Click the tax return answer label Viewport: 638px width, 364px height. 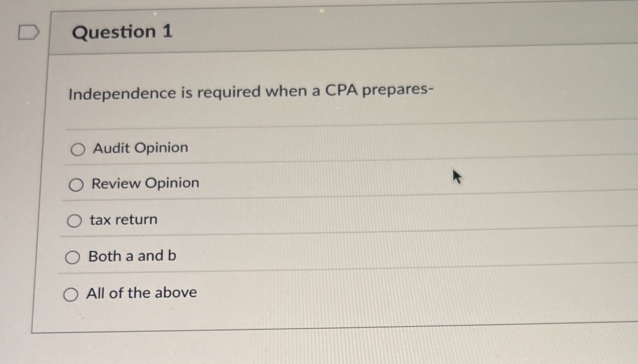coord(122,220)
